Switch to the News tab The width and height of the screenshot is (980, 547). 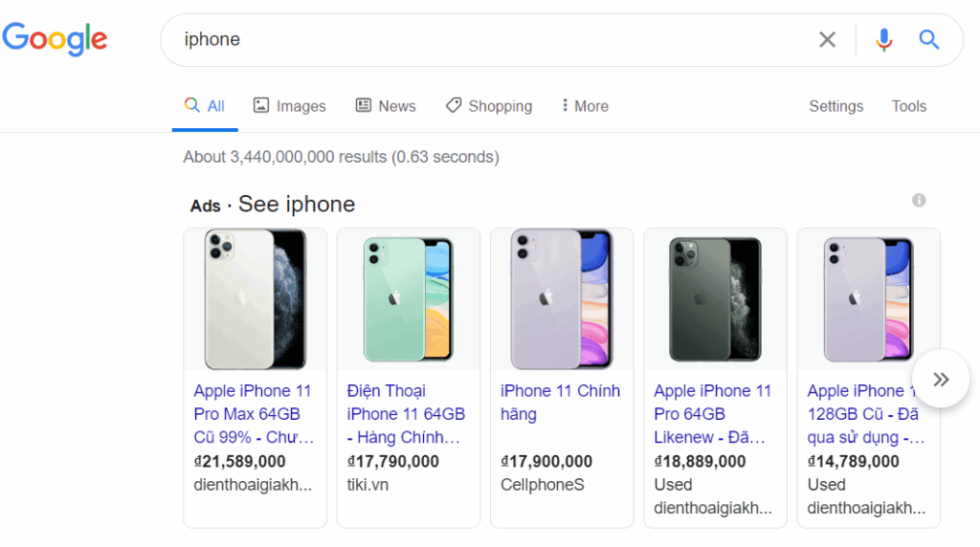[386, 106]
